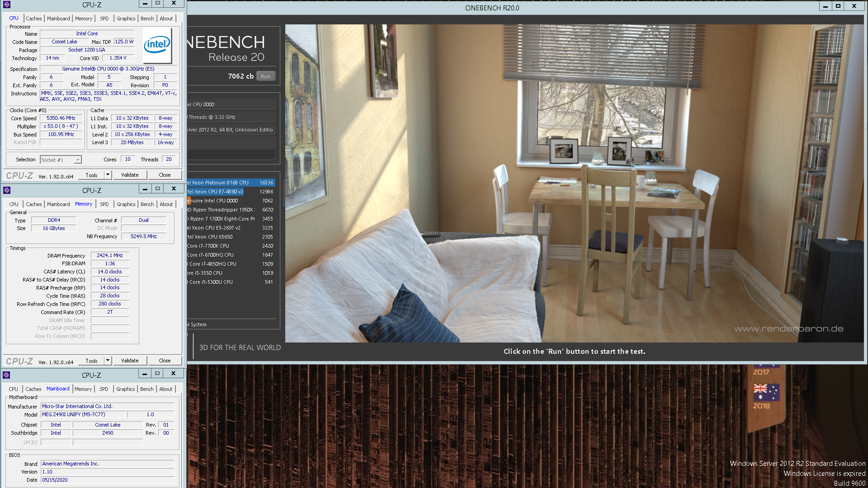The width and height of the screenshot is (868, 488).
Task: Click the CPU-Z app icon in Mainboard window
Action: point(6,375)
